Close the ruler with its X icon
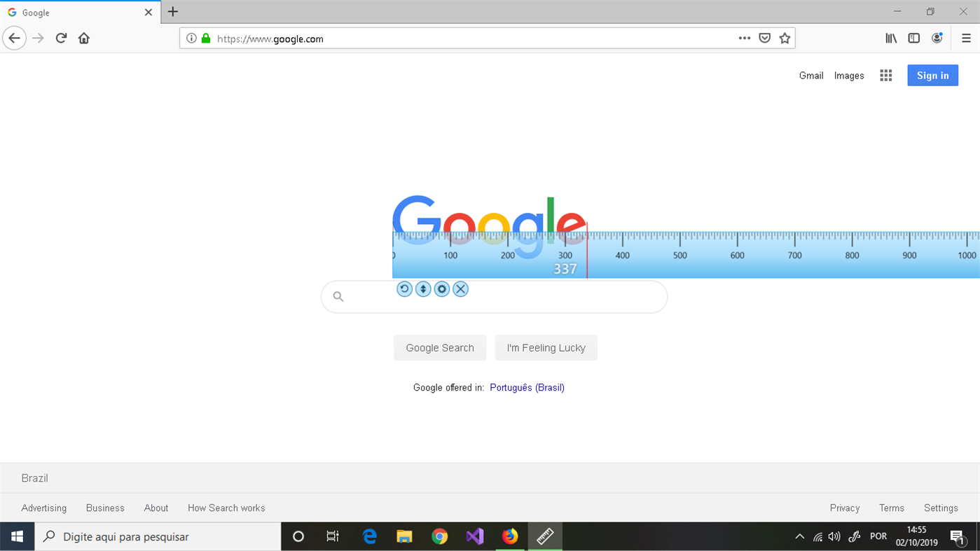Image resolution: width=980 pixels, height=551 pixels. [460, 289]
